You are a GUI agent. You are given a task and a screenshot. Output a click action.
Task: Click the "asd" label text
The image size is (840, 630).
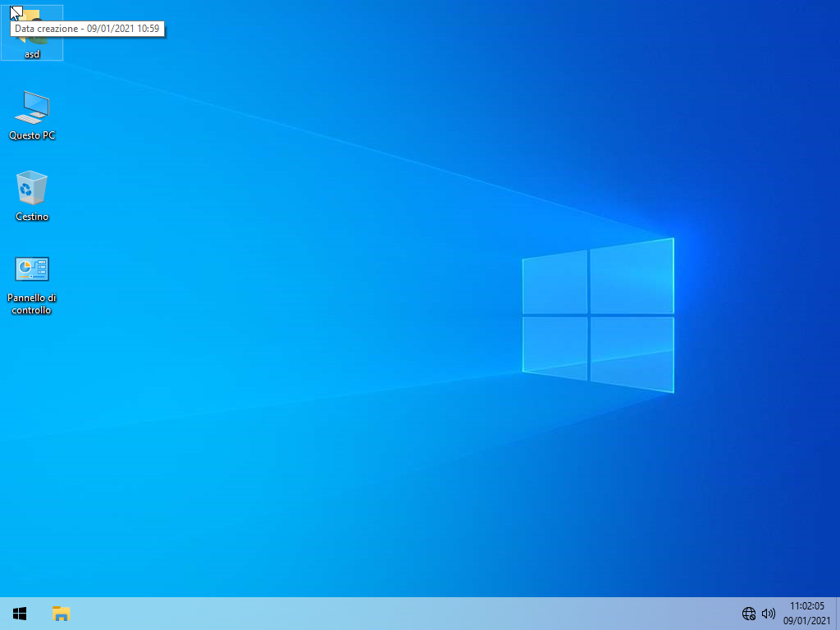pyautogui.click(x=32, y=54)
